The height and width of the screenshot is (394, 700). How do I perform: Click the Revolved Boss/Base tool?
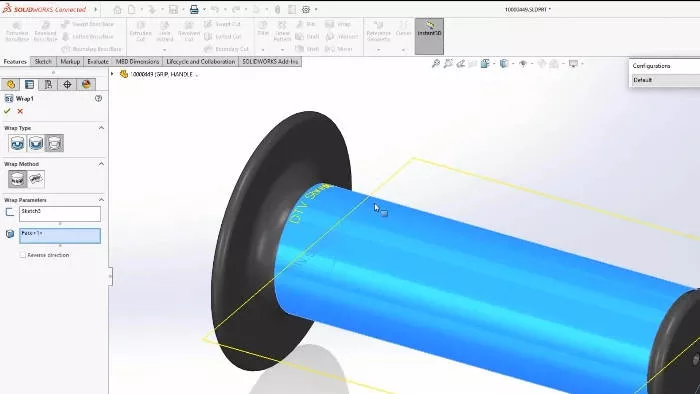[x=45, y=32]
